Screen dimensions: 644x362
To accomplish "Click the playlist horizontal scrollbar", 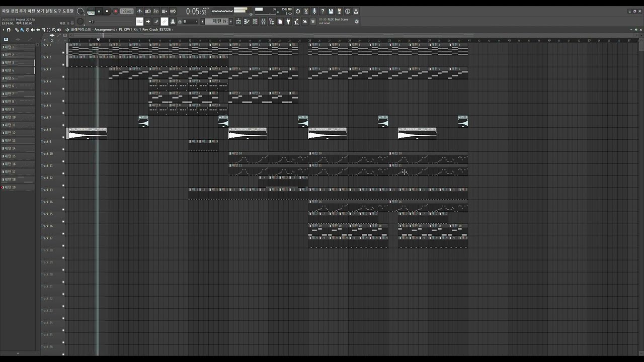I will point(352,35).
